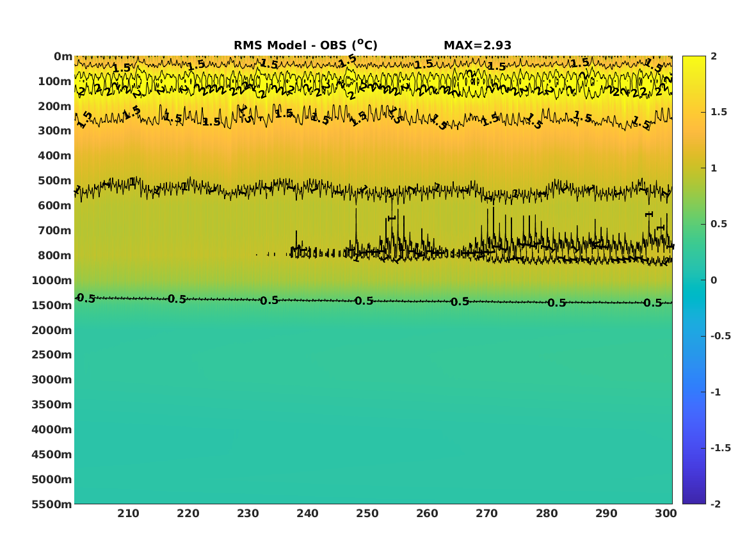Click the '4500m' depth axis label
The width and height of the screenshot is (747, 560).
pos(52,454)
